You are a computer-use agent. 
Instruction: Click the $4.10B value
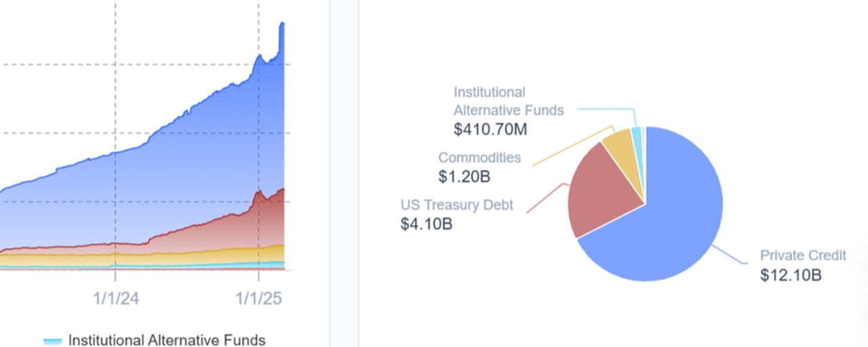click(x=427, y=224)
